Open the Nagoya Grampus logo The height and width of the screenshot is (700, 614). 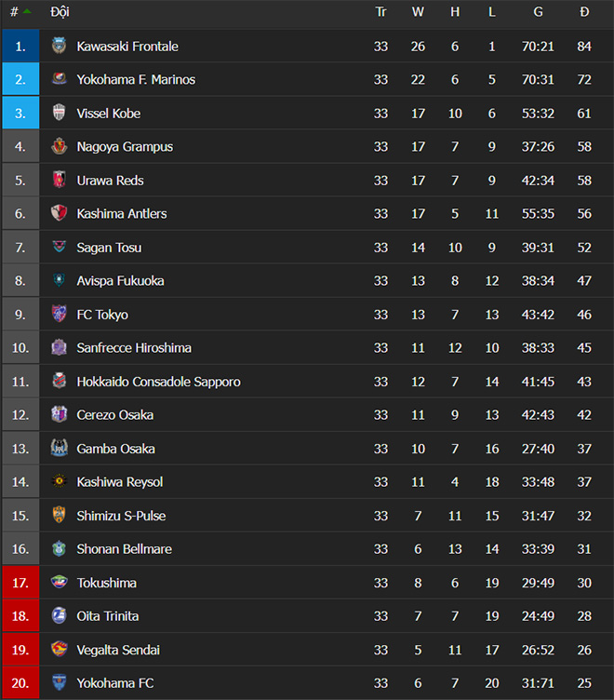[59, 146]
